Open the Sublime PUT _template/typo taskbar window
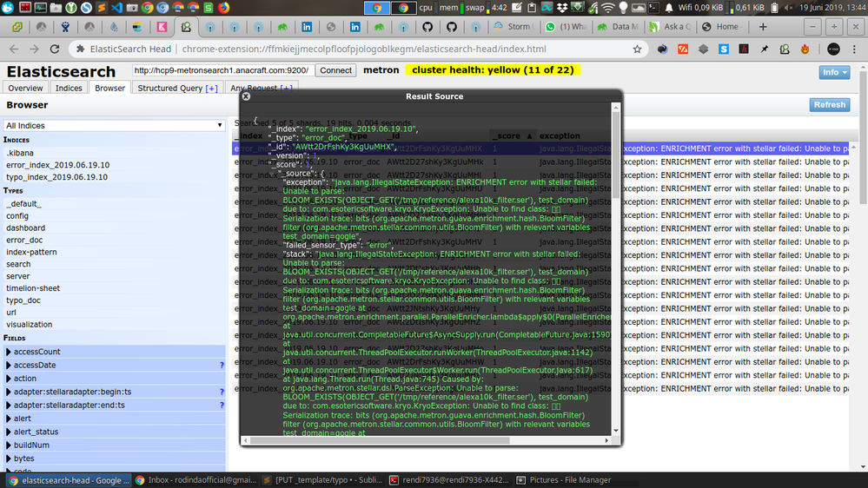This screenshot has height=488, width=868. [322, 480]
